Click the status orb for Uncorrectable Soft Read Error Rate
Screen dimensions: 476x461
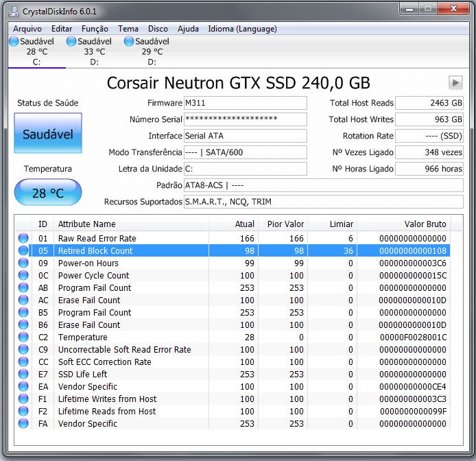pos(23,349)
